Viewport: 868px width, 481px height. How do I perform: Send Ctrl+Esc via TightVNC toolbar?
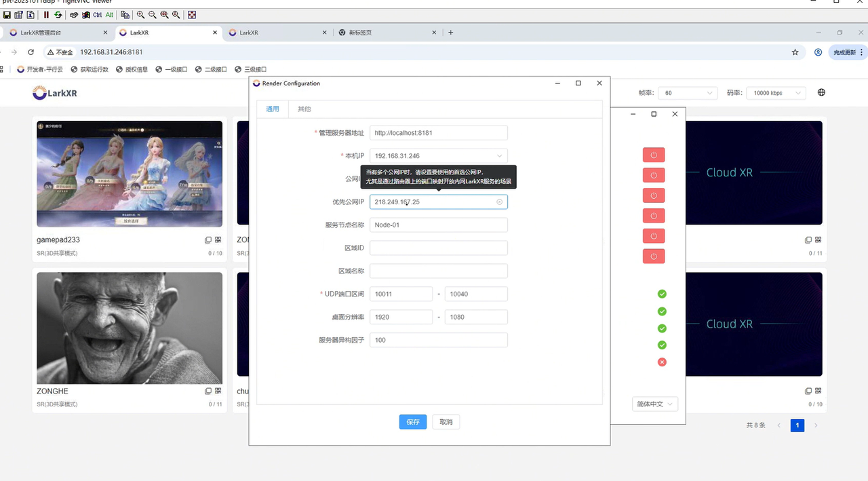85,14
